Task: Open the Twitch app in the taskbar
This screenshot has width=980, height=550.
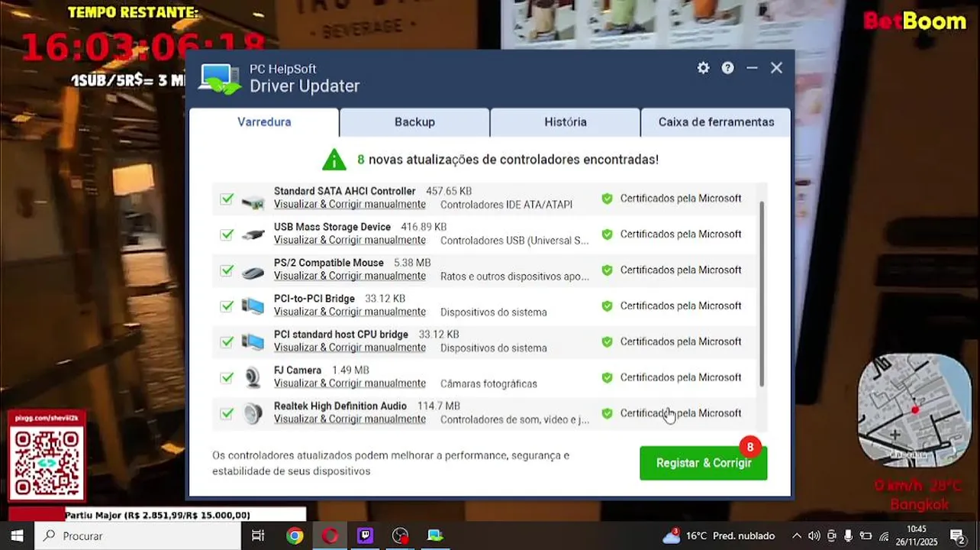Action: (365, 535)
